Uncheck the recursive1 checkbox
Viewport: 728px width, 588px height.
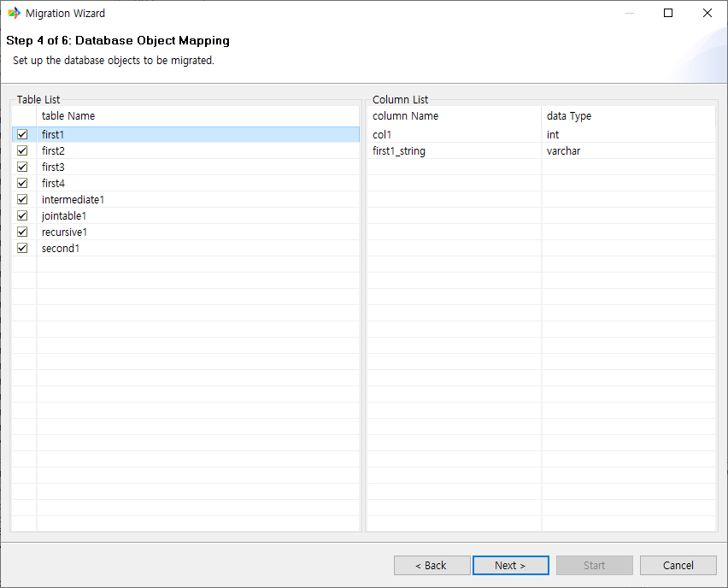pyautogui.click(x=22, y=232)
